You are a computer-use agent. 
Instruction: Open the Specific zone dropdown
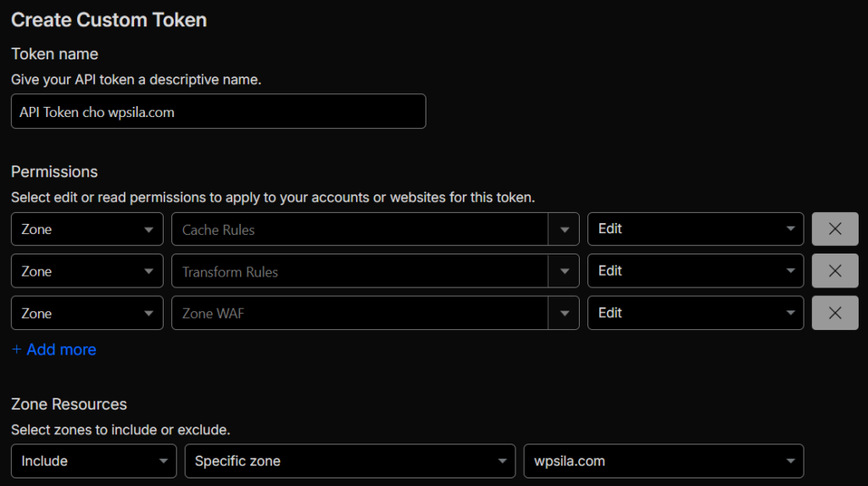coord(350,461)
